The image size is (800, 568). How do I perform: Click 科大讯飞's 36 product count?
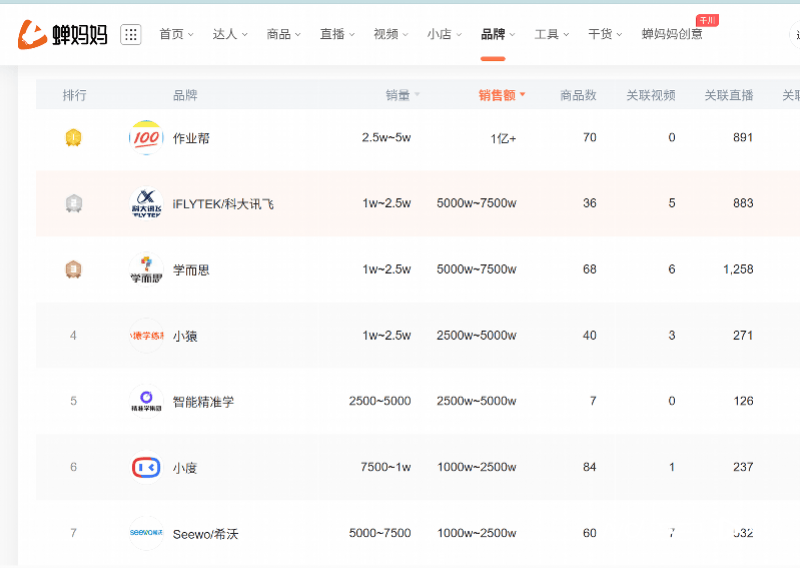click(x=590, y=203)
